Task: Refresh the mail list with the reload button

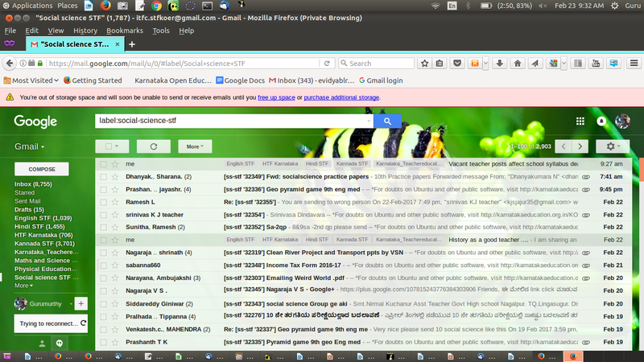Action: (154, 146)
